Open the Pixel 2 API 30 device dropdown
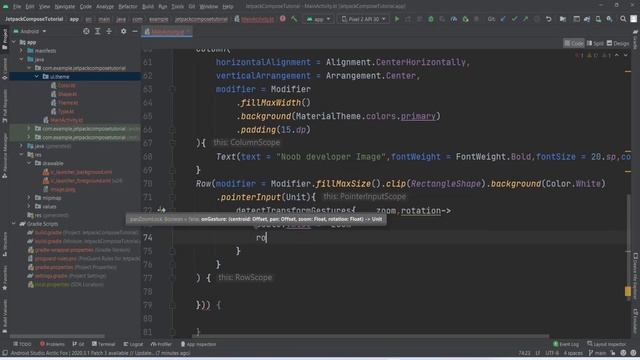The height and width of the screenshot is (360, 640). click(363, 19)
